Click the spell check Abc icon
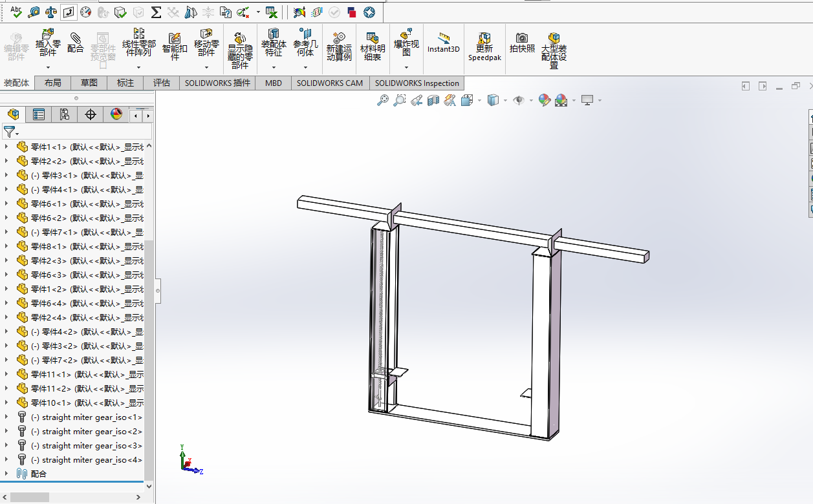Screen dimensions: 813x504 [x=16, y=12]
